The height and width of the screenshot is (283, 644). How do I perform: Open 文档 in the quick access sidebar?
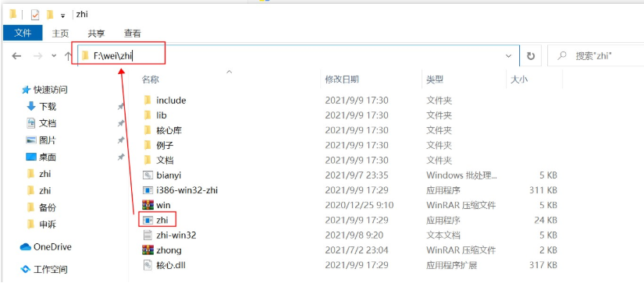pyautogui.click(x=48, y=123)
